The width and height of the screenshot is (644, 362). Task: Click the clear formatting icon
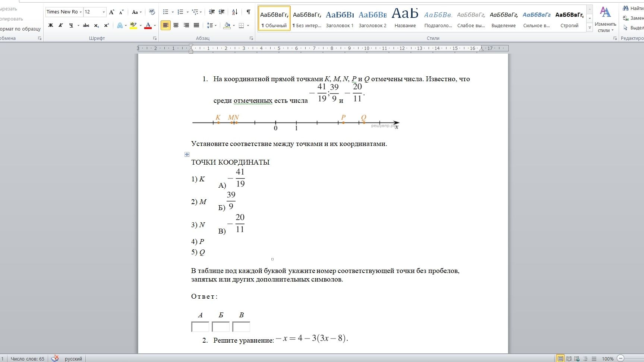coord(152,12)
